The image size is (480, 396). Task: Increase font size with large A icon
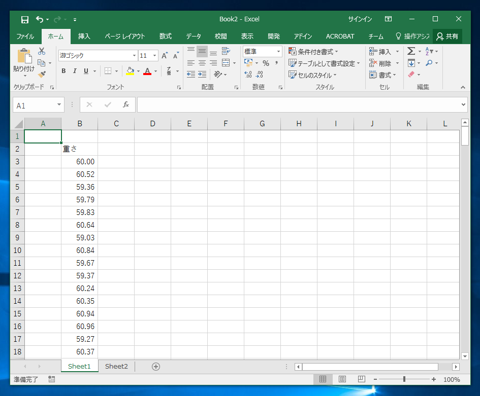click(x=165, y=55)
